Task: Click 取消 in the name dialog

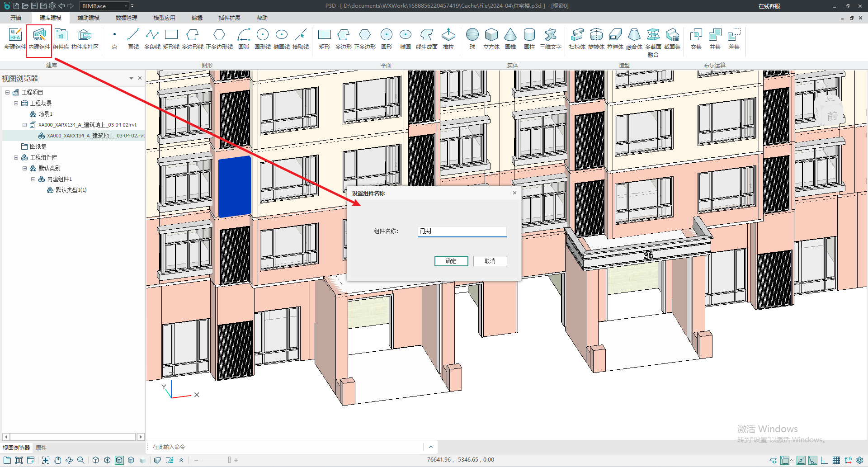Action: pyautogui.click(x=490, y=261)
